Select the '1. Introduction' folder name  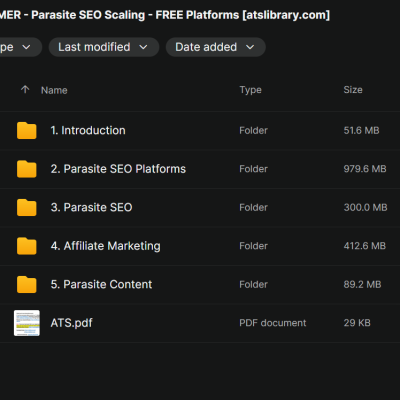(x=88, y=130)
